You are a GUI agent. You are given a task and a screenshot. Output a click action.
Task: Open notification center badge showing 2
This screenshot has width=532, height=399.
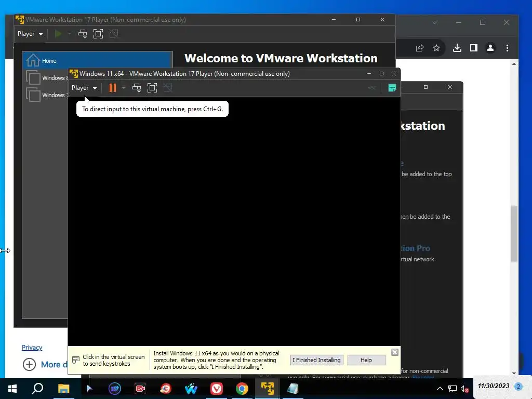coord(518,387)
